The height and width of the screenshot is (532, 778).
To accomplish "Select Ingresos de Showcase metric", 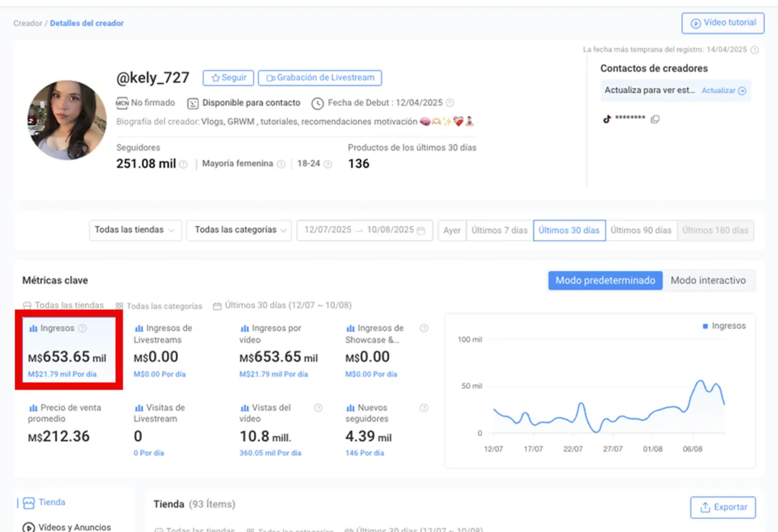I will [386, 351].
